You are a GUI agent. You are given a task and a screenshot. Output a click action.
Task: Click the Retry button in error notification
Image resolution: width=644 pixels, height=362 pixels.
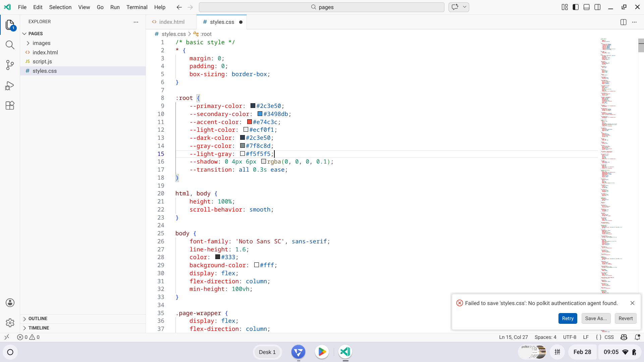point(568,318)
